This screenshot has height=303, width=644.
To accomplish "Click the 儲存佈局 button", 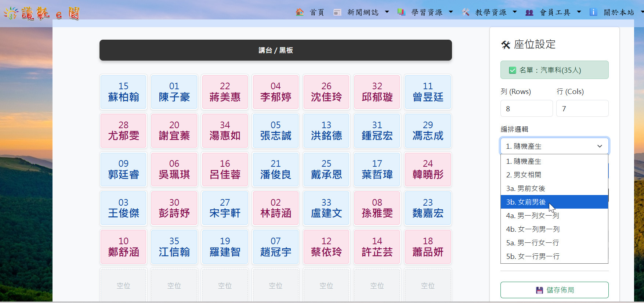I will pos(554,290).
